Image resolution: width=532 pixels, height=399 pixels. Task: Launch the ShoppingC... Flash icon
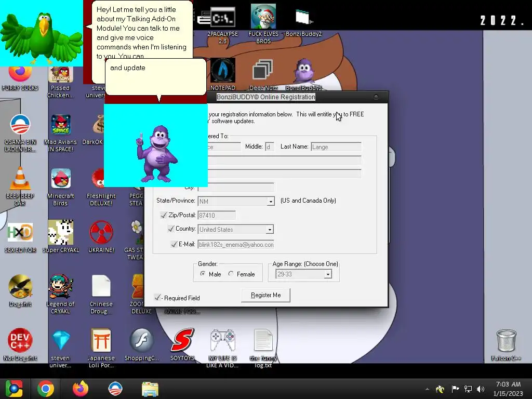coord(141,340)
